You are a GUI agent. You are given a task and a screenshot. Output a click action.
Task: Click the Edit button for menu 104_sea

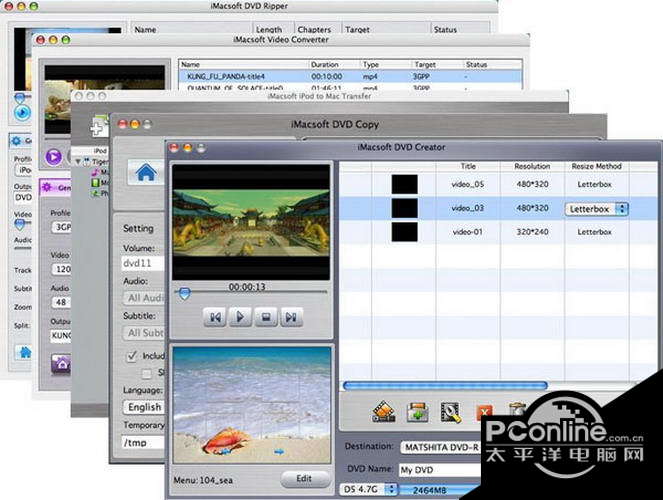(304, 478)
